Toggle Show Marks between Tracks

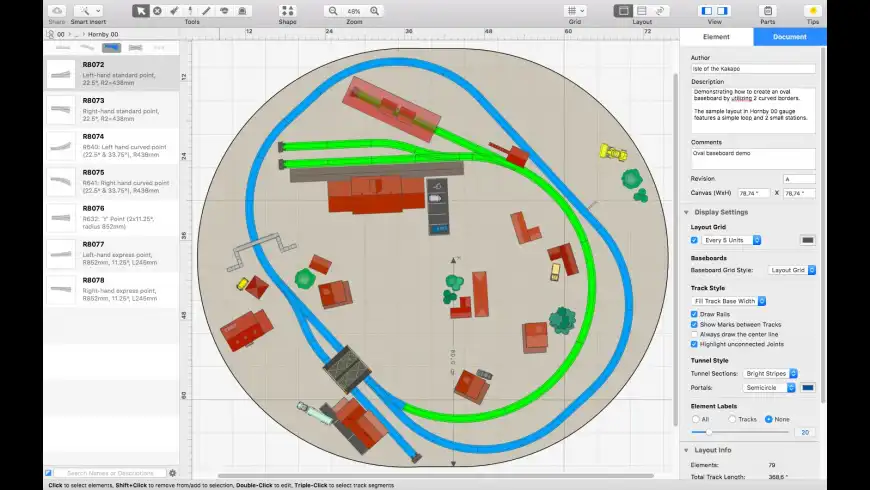pyautogui.click(x=694, y=324)
